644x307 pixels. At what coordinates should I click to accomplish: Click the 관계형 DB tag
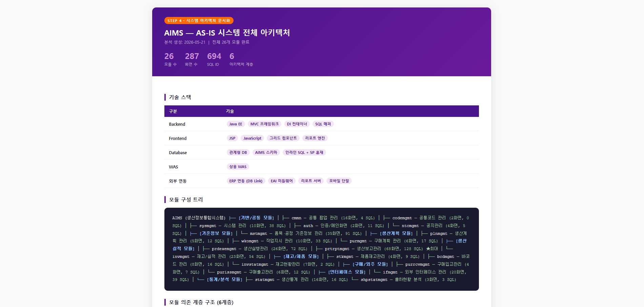tap(238, 152)
